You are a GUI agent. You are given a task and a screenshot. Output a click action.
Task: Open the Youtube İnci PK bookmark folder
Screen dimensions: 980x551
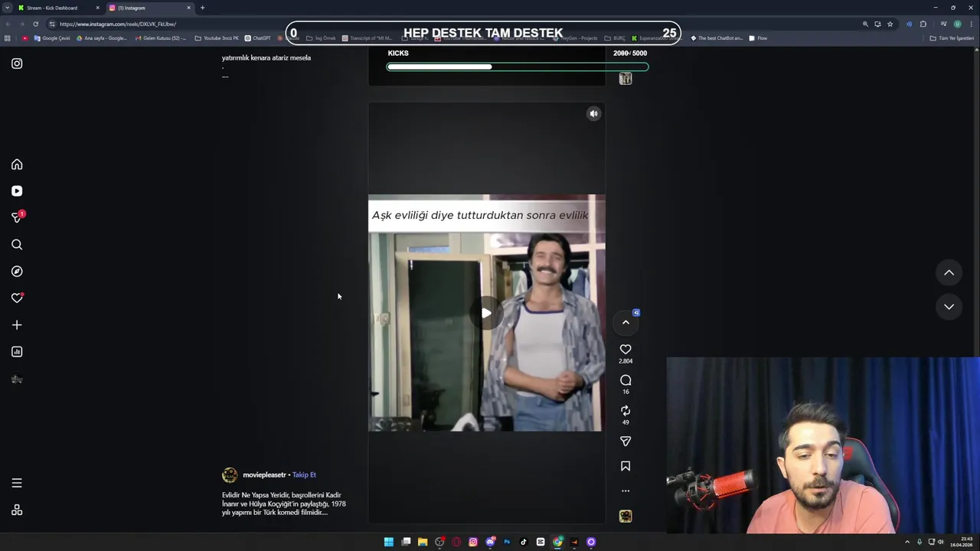point(217,38)
